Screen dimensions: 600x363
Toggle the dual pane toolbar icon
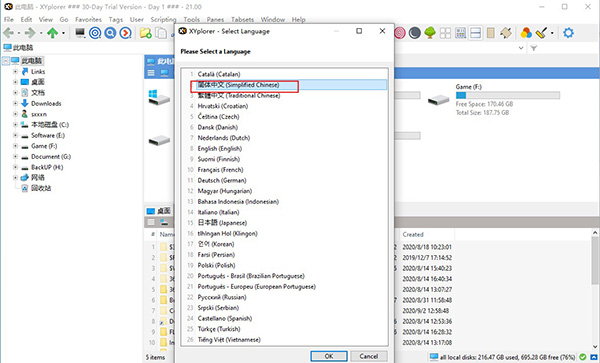coord(475,33)
